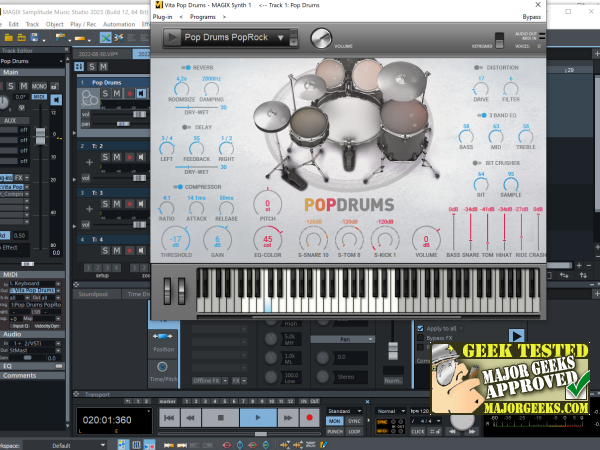Screen dimensions: 600x450
Task: Toggle the crossfade mode icon in toolbar
Action: [x=106, y=38]
